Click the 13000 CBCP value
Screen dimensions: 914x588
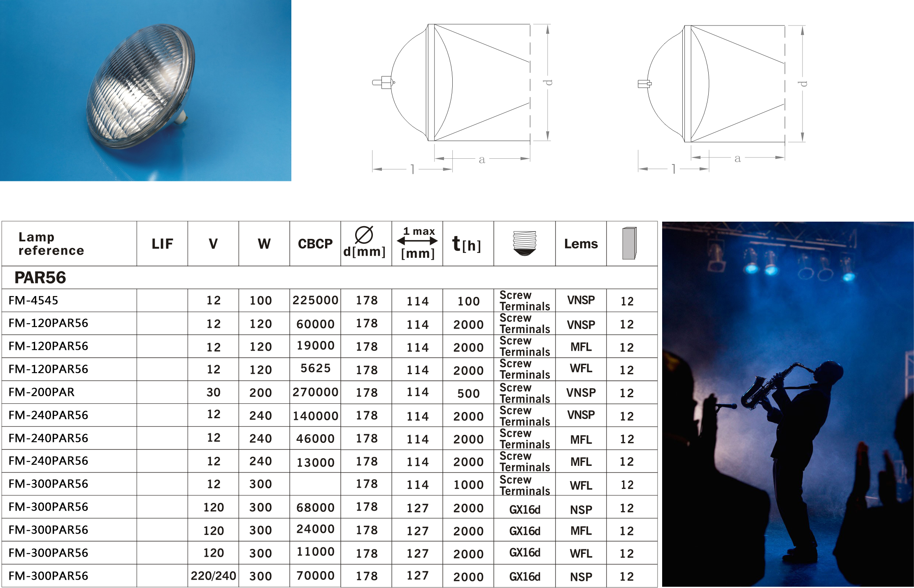point(316,463)
